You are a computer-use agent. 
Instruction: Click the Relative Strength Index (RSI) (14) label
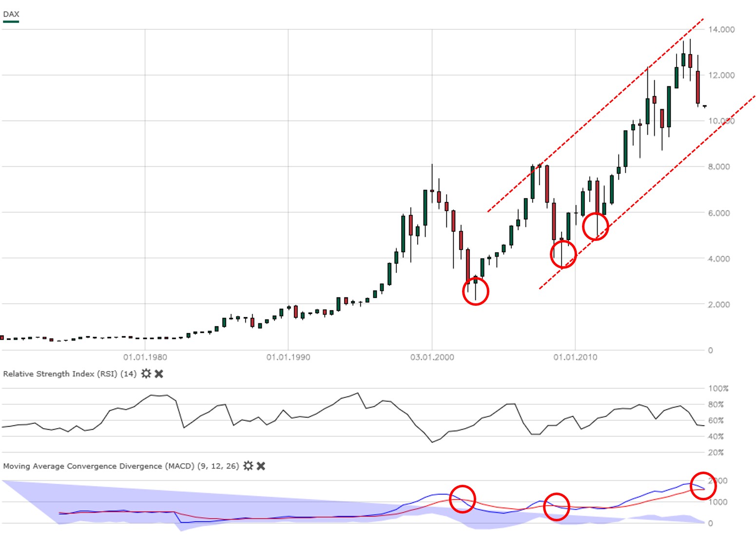click(x=70, y=374)
